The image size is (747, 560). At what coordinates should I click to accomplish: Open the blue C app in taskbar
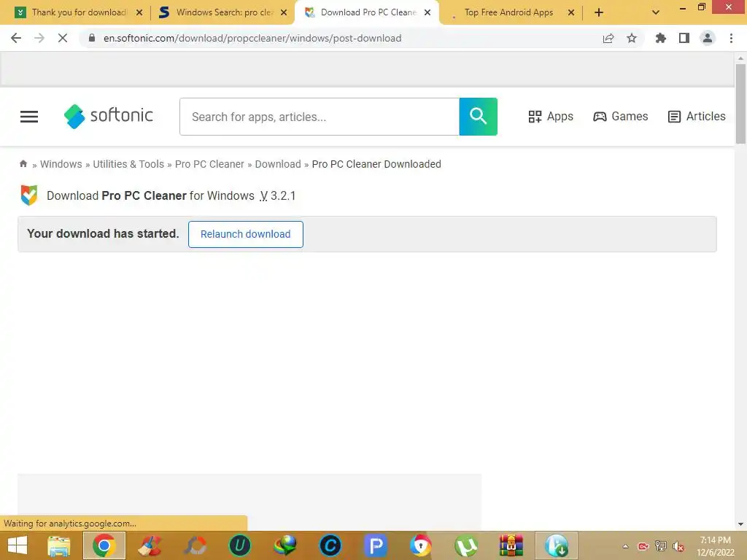point(330,545)
